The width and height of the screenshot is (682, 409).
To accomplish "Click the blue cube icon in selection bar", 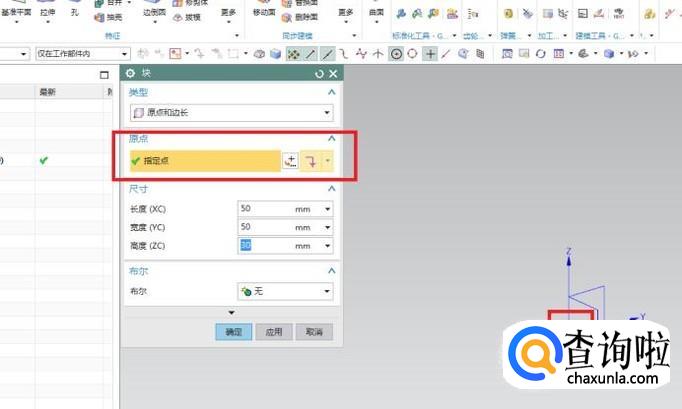I will (275, 54).
